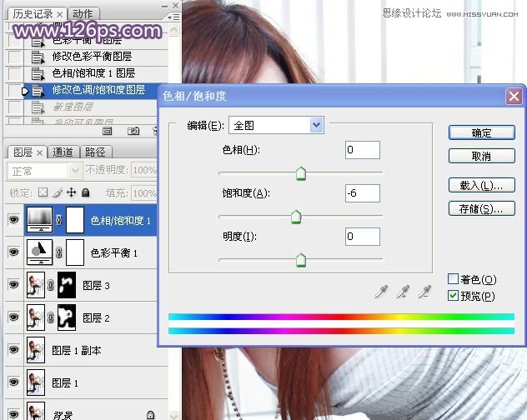
Task: Toggle lock image pixels brush icon
Action: pyautogui.click(x=58, y=192)
